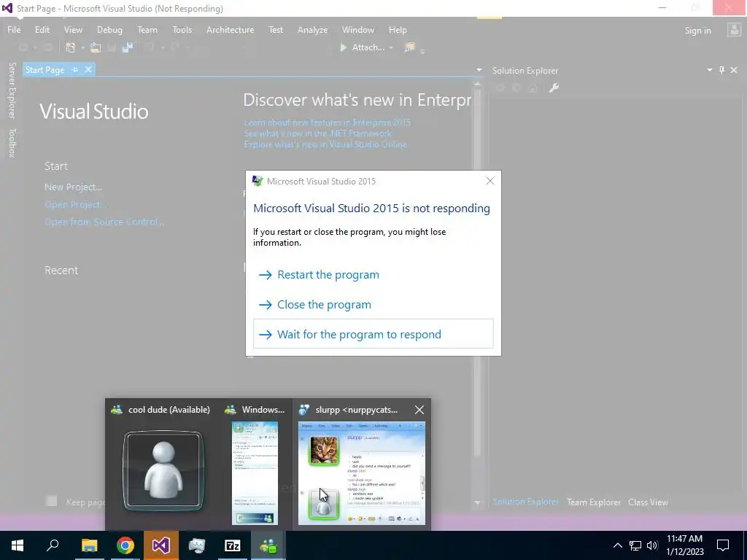Screen dimensions: 747x560
Task: Select the cool dude (Available) window preview
Action: click(163, 464)
